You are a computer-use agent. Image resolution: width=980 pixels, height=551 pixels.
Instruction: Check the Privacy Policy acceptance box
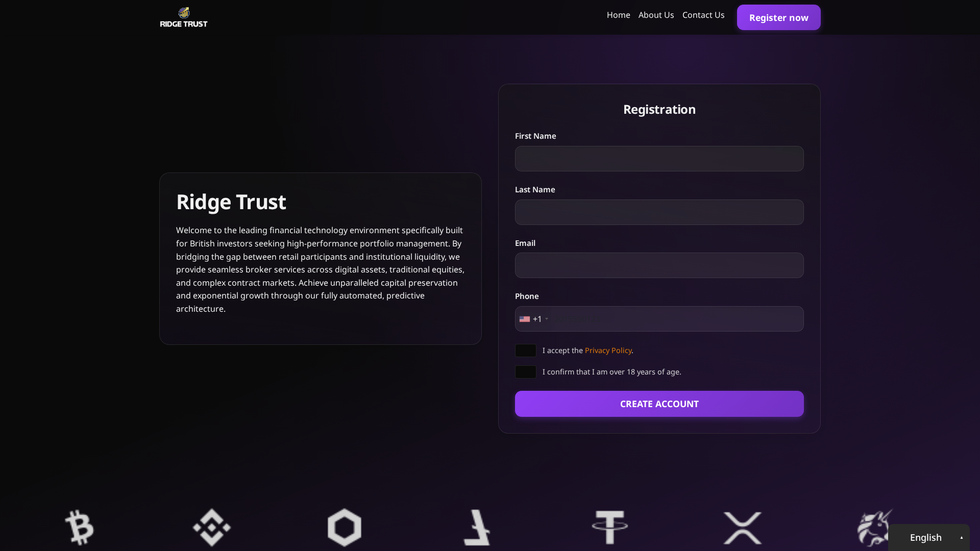(525, 350)
